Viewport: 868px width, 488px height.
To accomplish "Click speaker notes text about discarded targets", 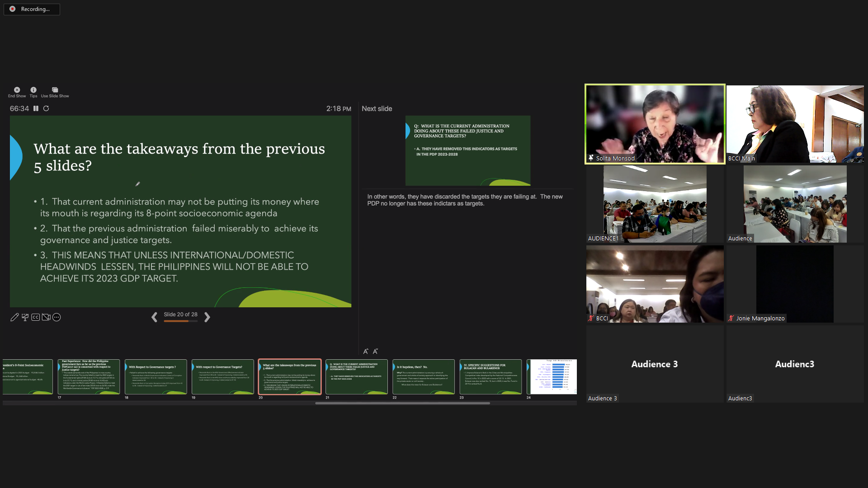I will click(465, 200).
